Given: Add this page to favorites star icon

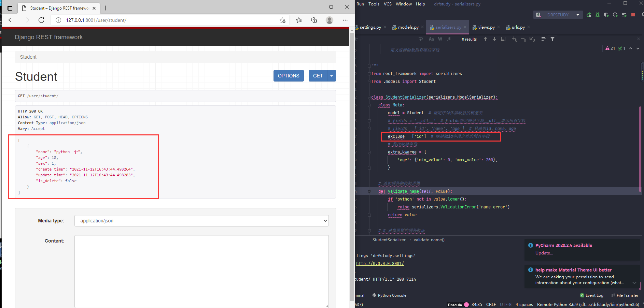Looking at the screenshot, I should (x=282, y=20).
